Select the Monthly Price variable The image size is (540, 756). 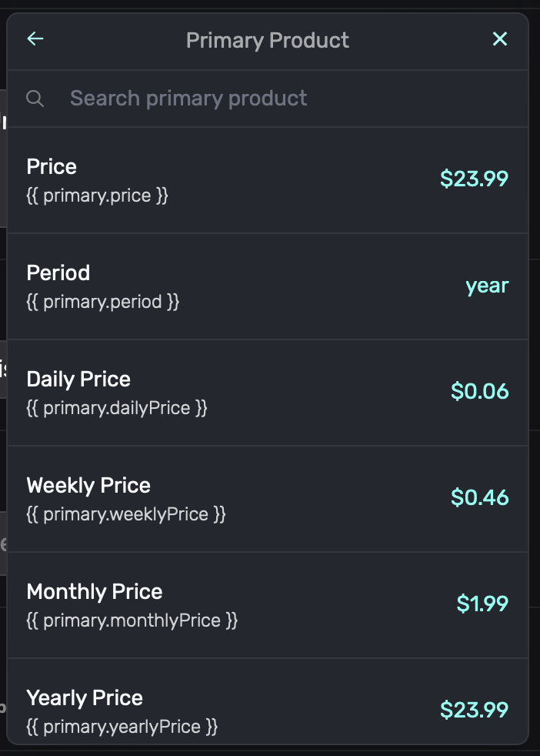tap(268, 605)
